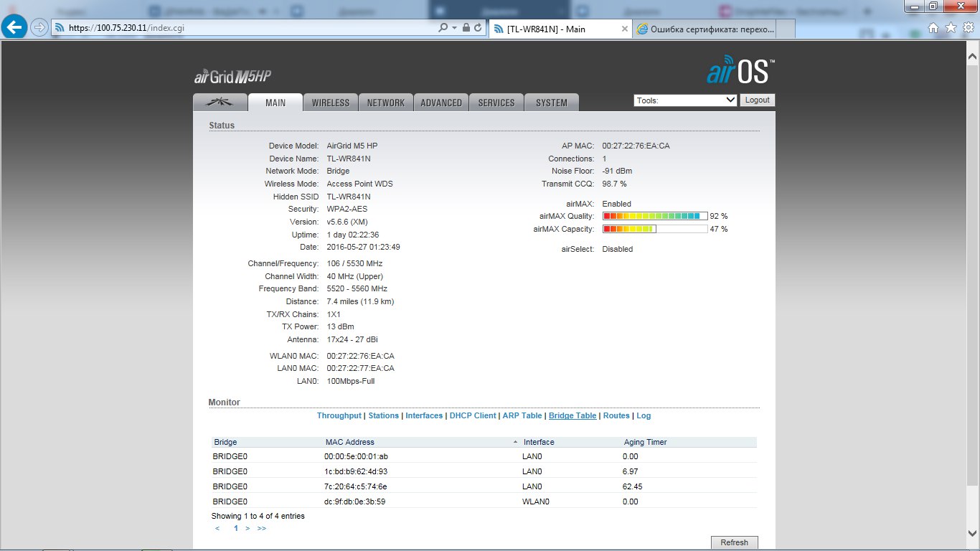Open the Favorites star icon
The image size is (980, 551).
[x=951, y=27]
